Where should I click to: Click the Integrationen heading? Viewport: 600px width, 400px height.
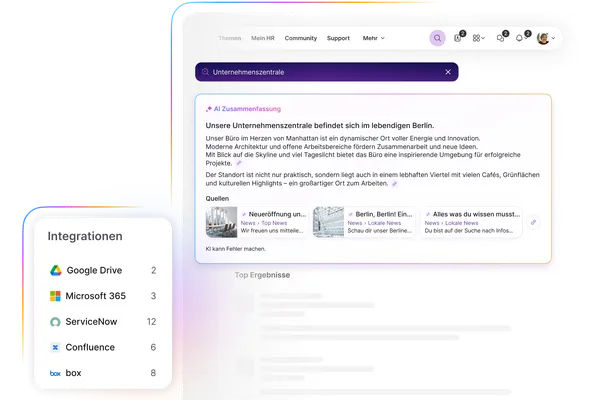coord(85,237)
